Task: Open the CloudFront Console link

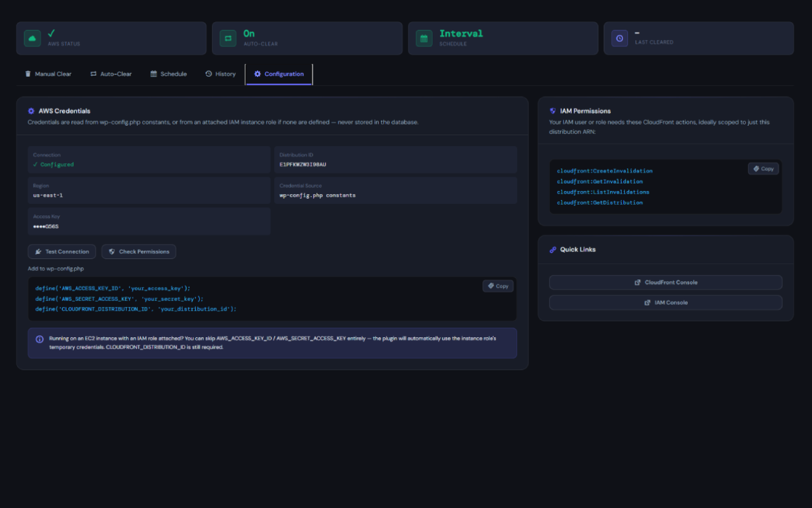Action: click(665, 283)
